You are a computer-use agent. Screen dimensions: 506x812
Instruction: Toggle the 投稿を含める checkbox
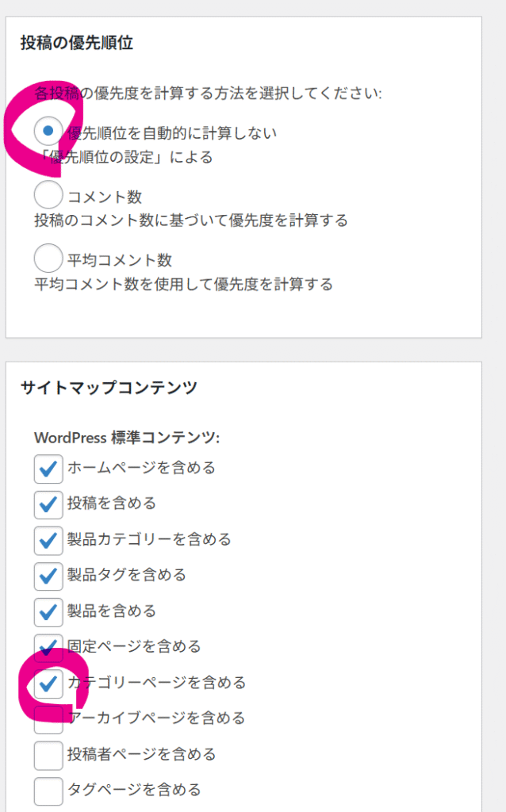(48, 504)
